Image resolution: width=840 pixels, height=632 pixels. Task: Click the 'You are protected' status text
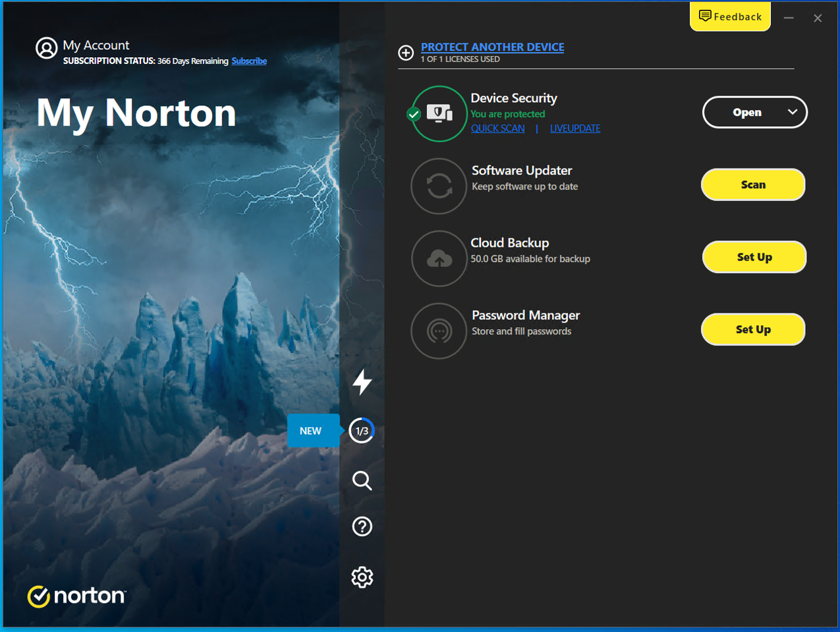pos(508,114)
